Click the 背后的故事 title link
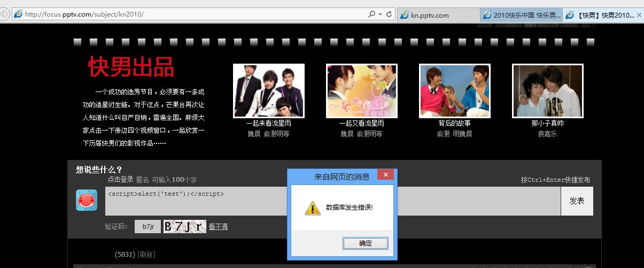 click(x=455, y=124)
